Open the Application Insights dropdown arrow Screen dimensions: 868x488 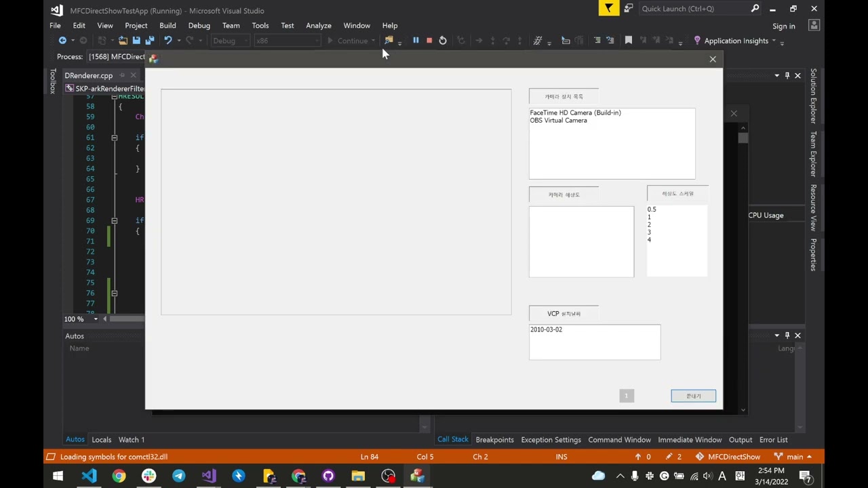[x=774, y=41]
